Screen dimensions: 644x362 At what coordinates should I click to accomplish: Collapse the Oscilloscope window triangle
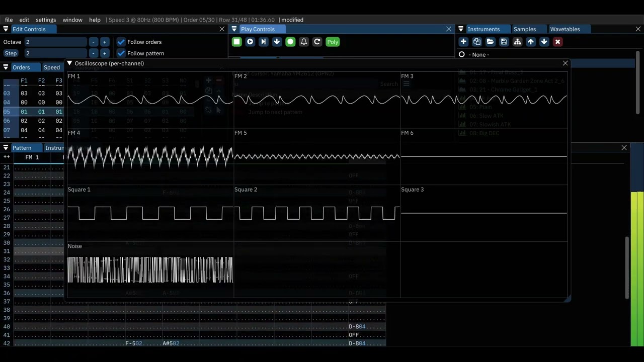tap(69, 63)
